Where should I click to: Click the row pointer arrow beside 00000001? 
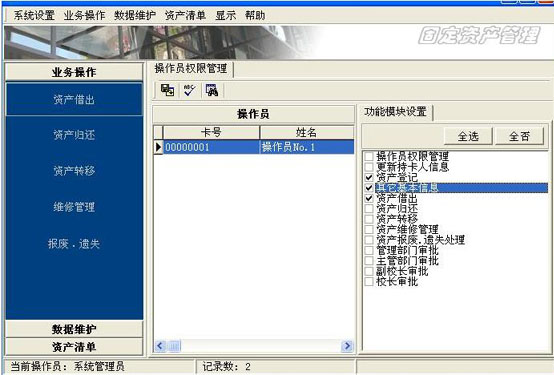click(x=158, y=147)
